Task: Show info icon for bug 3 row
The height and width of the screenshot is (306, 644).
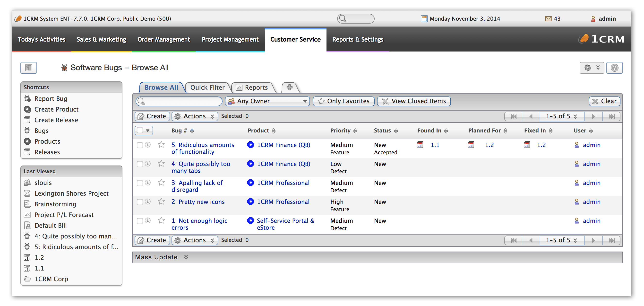Action: click(x=148, y=183)
